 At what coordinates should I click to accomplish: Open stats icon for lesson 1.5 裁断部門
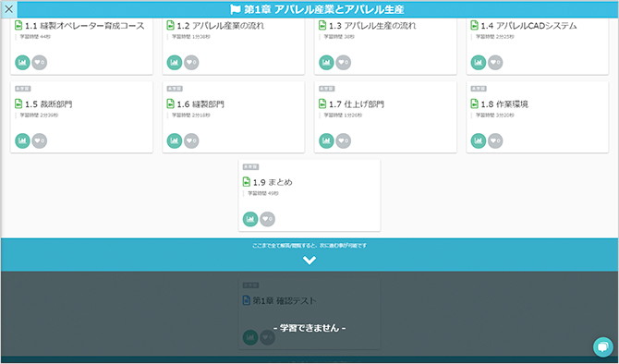22,141
